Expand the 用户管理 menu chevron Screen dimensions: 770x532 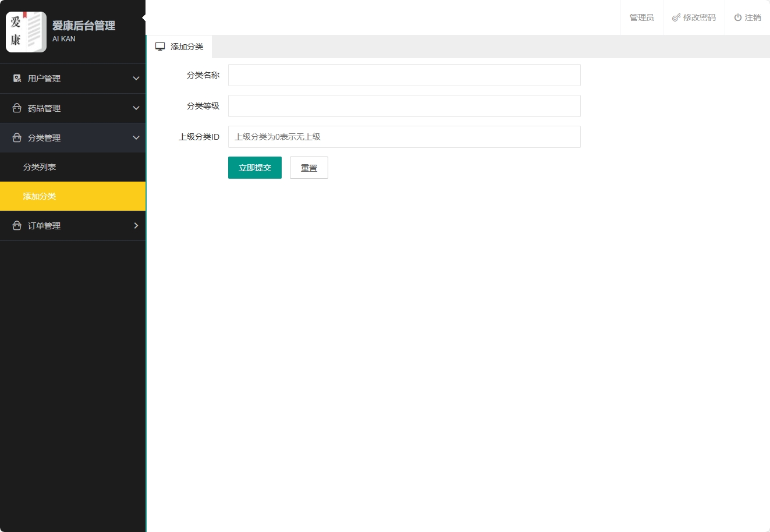point(136,78)
